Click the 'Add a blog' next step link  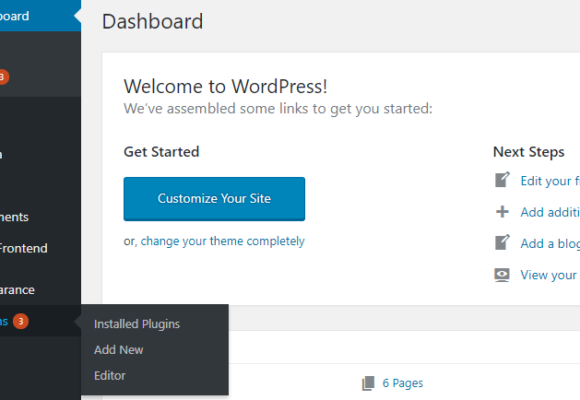pos(550,244)
